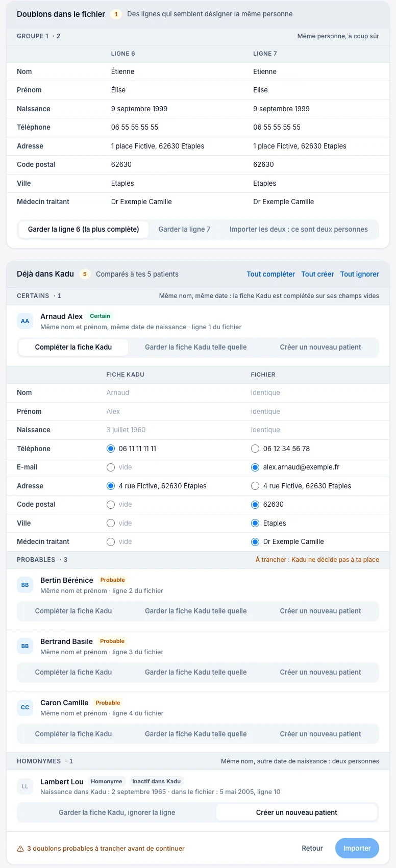Click the Tout ignorer link

pos(360,274)
